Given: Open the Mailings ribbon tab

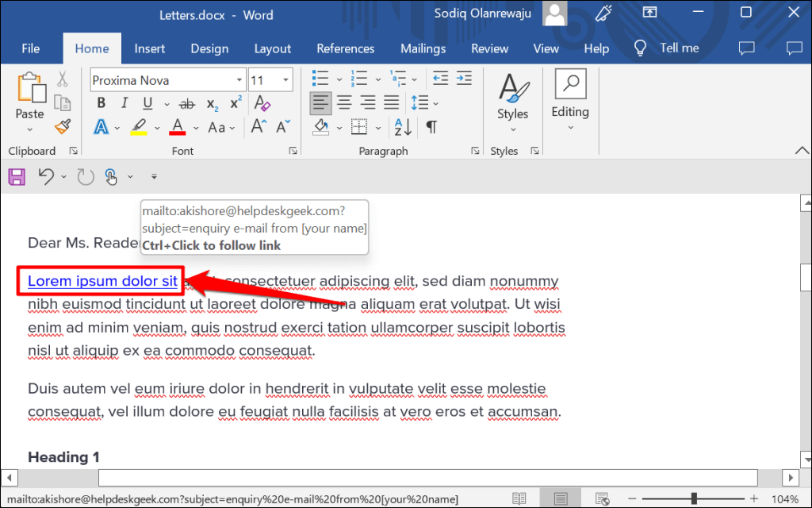Looking at the screenshot, I should 423,48.
